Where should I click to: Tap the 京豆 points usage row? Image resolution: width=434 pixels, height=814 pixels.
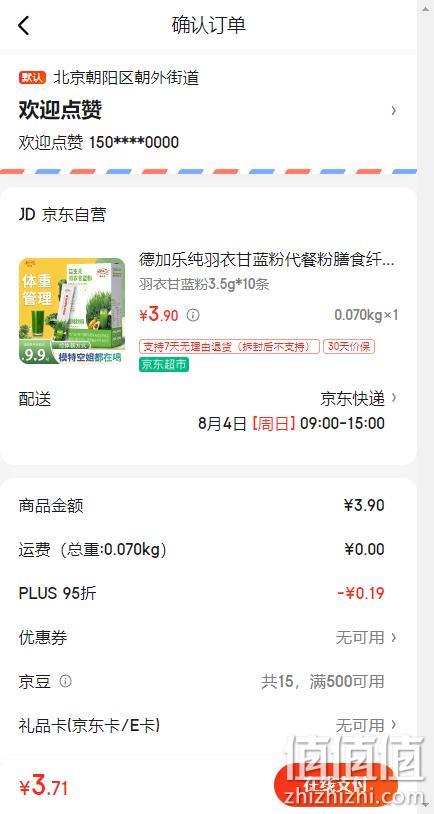point(208,681)
